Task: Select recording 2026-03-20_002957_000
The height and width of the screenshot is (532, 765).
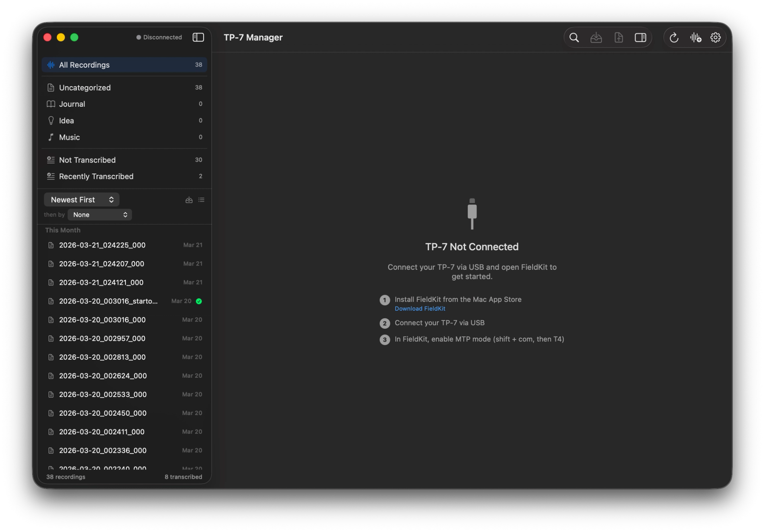Action: pos(124,339)
